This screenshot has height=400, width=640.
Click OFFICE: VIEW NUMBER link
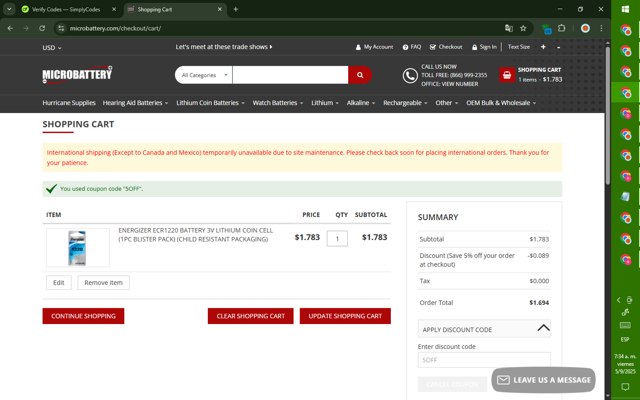pyautogui.click(x=449, y=84)
